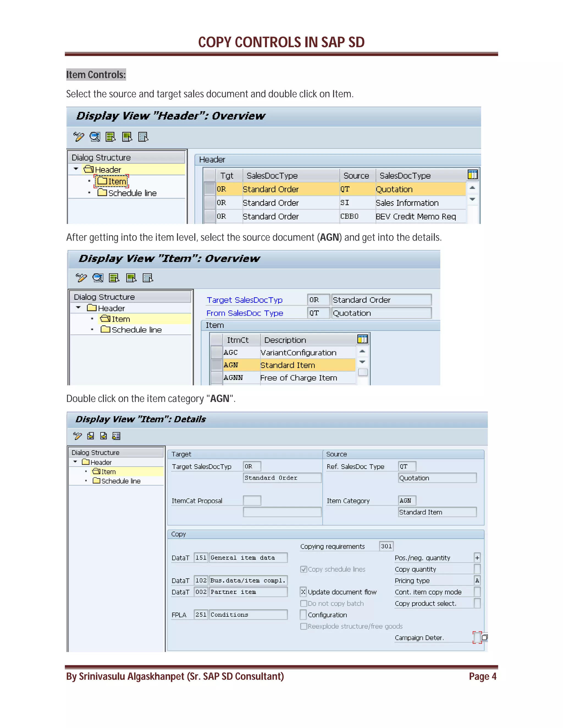This screenshot has width=563, height=728.
Task: Click Schedule line folder in Item Overview tree
Action: pyautogui.click(x=131, y=330)
